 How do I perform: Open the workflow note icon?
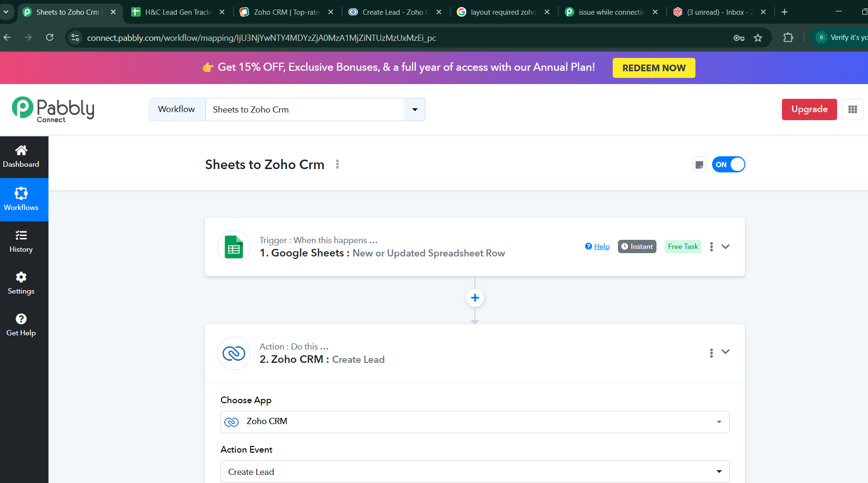coord(699,165)
